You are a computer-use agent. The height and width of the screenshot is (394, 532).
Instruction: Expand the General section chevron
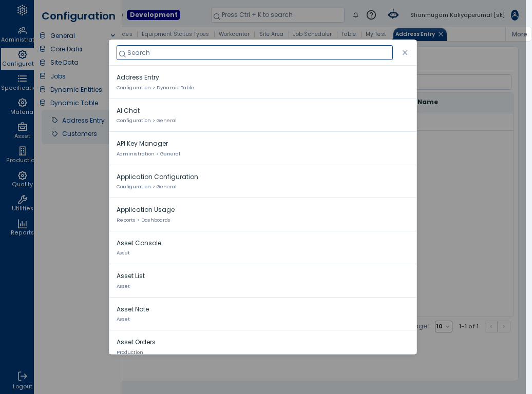pos(112,35)
